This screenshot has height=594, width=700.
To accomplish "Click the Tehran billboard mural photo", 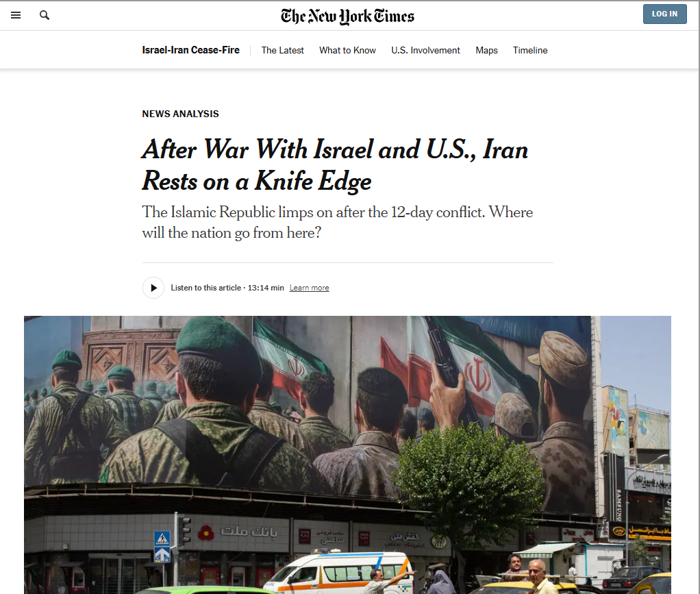I will [347, 455].
